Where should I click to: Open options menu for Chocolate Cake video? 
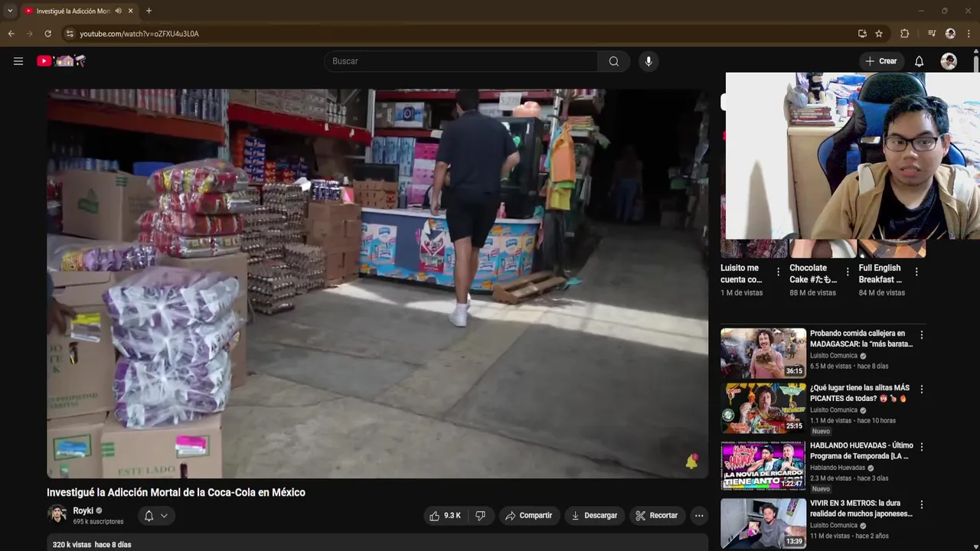point(848,272)
